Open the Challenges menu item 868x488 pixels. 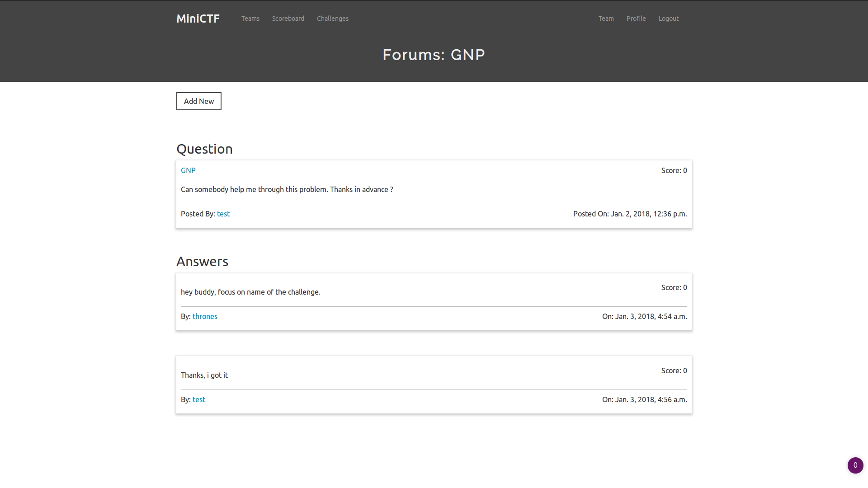(332, 19)
